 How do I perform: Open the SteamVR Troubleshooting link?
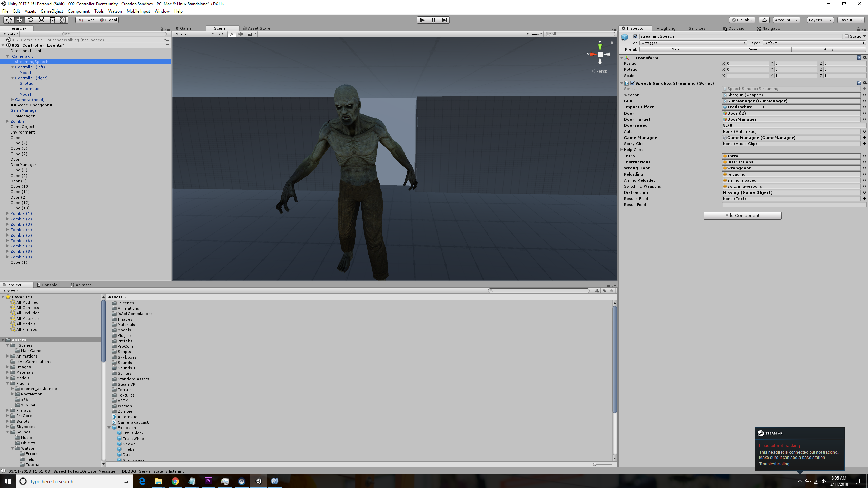[x=774, y=464]
